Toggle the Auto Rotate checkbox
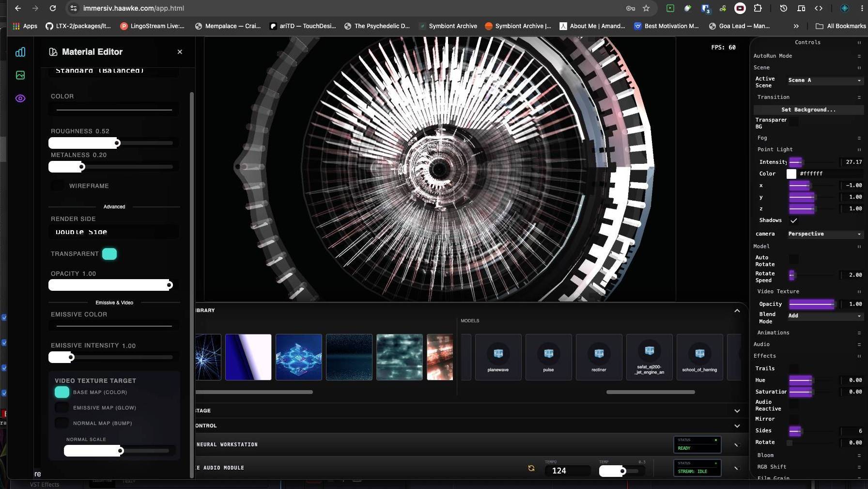 (793, 259)
